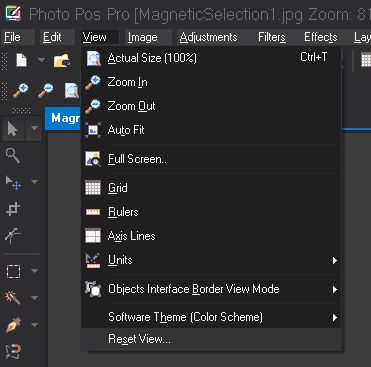The image size is (371, 367).
Task: Toggle Grid display in View menu
Action: pos(211,188)
